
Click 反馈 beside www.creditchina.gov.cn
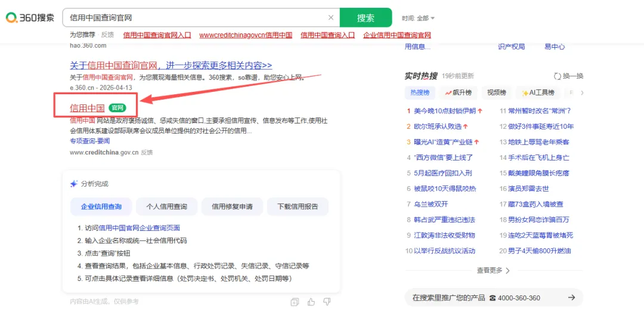coord(147,153)
